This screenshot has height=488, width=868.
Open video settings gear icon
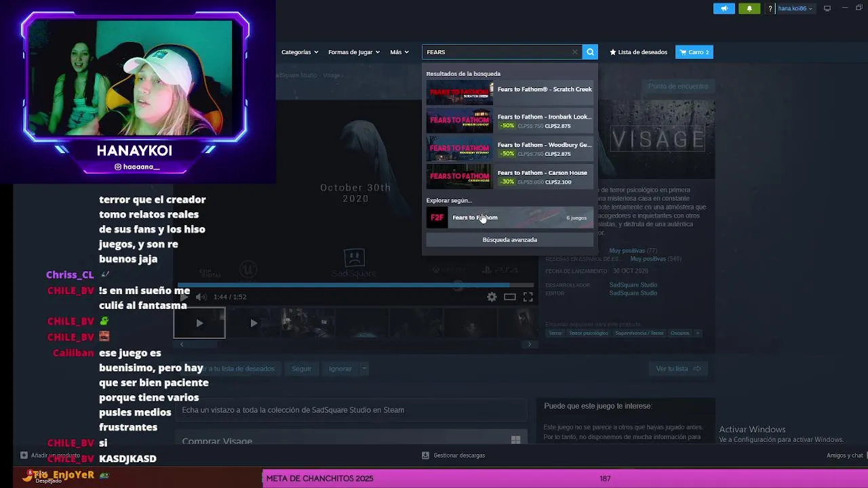pyautogui.click(x=492, y=297)
